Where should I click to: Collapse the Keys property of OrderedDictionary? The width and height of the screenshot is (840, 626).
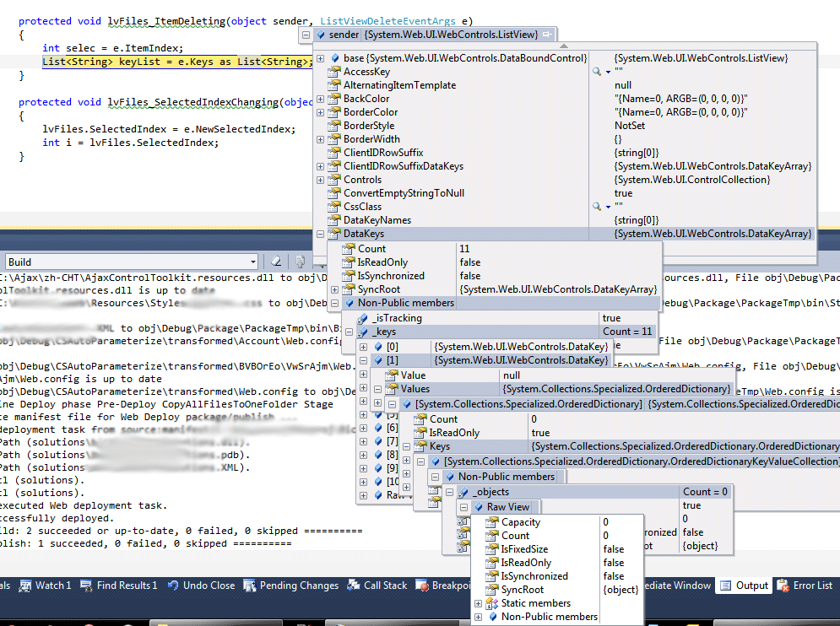[x=407, y=446]
